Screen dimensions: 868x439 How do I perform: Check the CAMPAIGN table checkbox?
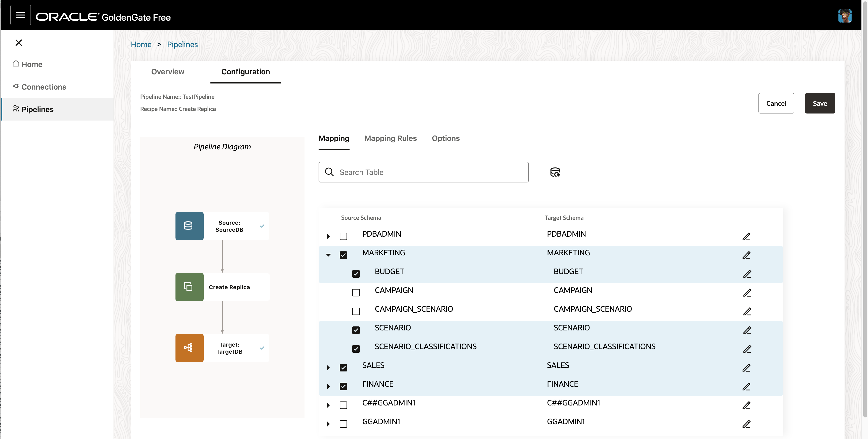click(356, 292)
